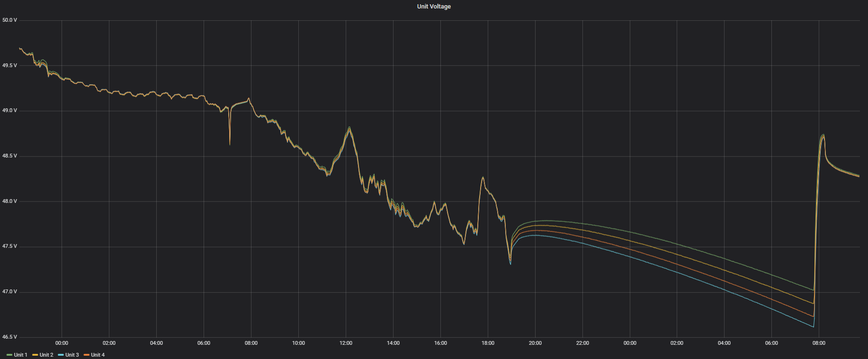Click the 50.0 V y-axis label
This screenshot has height=359, width=868.
point(9,20)
